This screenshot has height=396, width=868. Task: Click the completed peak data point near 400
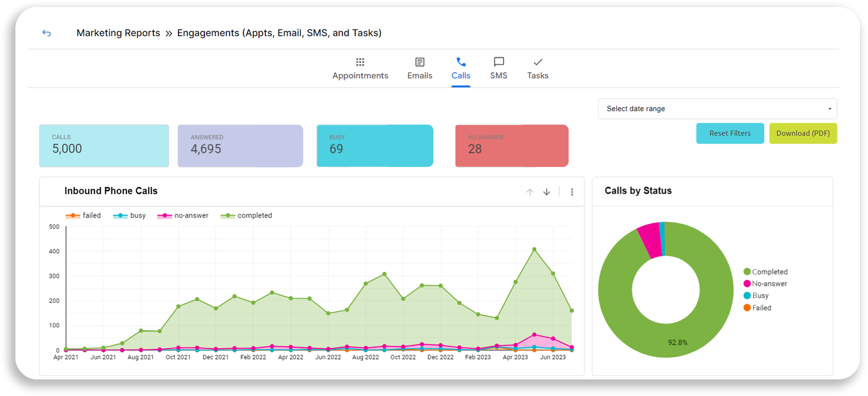(x=534, y=249)
